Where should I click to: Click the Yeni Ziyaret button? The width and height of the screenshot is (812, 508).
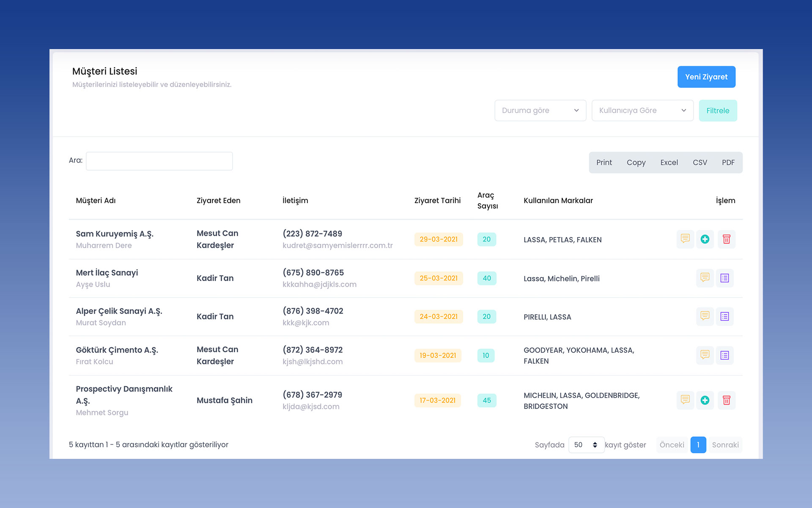click(x=706, y=77)
